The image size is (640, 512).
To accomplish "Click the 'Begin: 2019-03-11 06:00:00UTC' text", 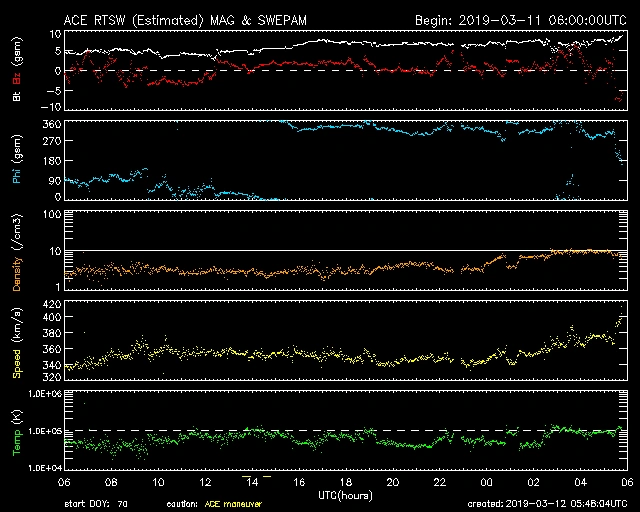I will coord(521,20).
